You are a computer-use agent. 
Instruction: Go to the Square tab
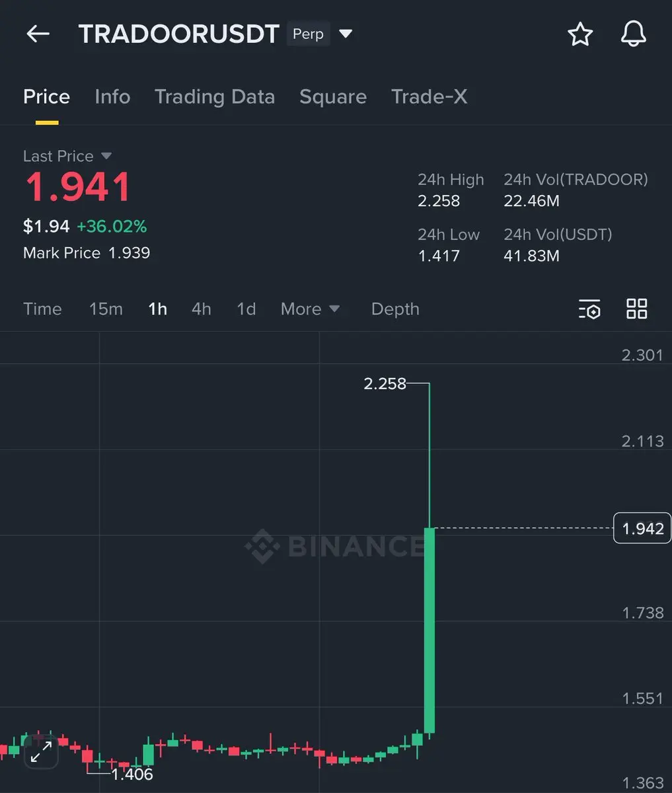point(333,96)
